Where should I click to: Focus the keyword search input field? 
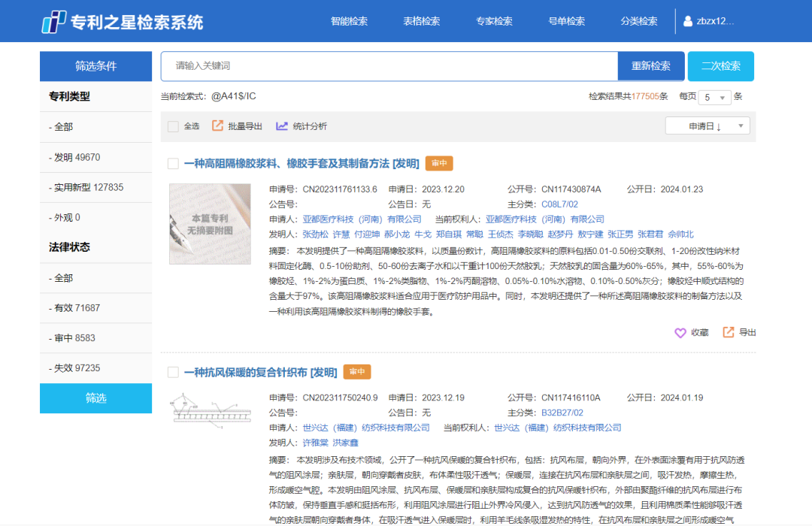coord(389,66)
